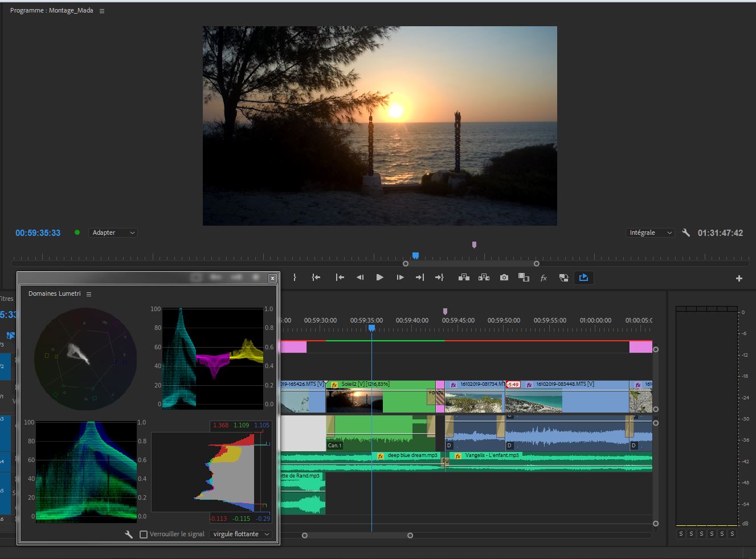Click the 00:59:35:33 playhead timecode field
756x559 pixels.
[38, 232]
